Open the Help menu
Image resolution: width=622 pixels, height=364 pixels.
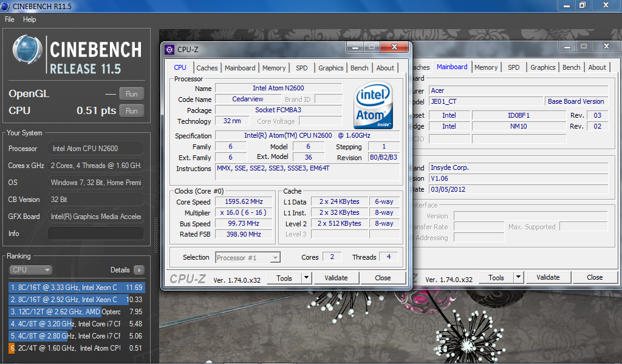[x=29, y=19]
